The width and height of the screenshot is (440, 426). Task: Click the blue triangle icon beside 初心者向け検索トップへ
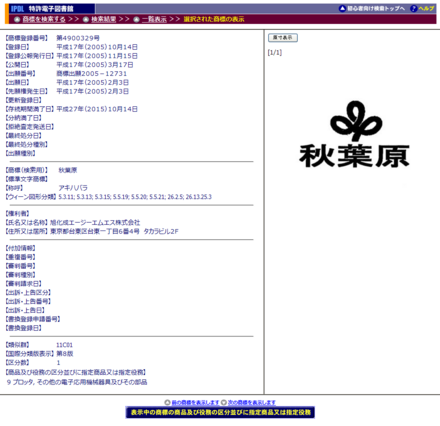(342, 9)
